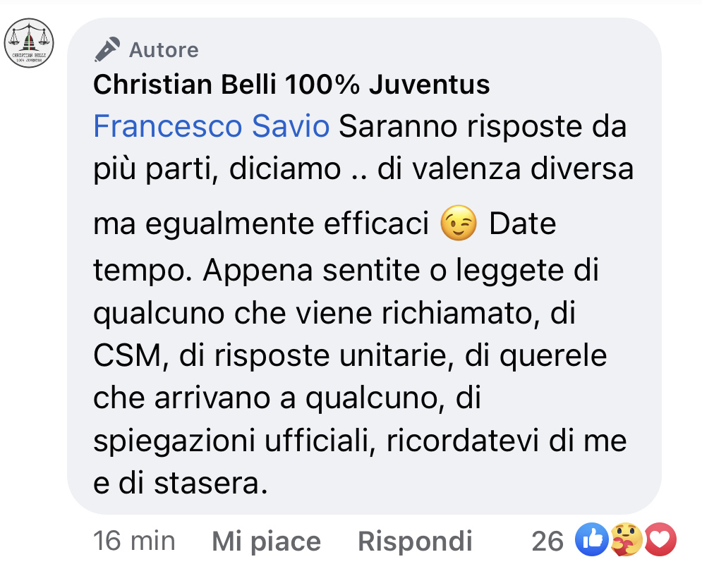702x588 pixels.
Task: Click the word querele in the comment
Action: click(x=553, y=357)
